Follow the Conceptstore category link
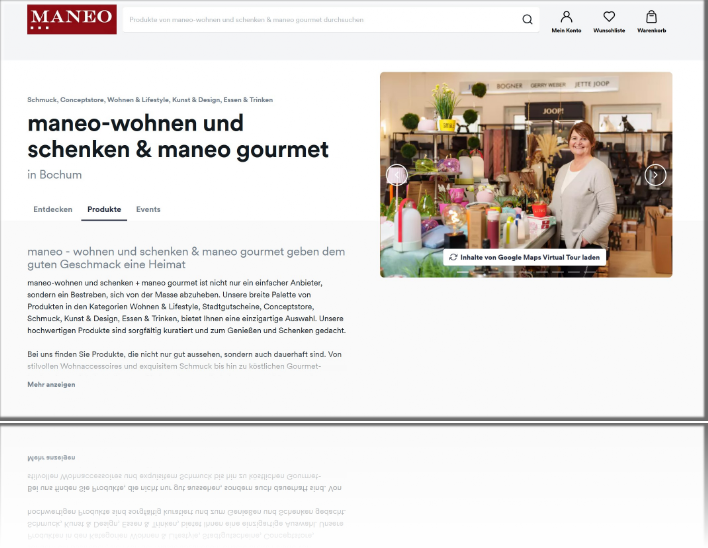 pos(82,100)
